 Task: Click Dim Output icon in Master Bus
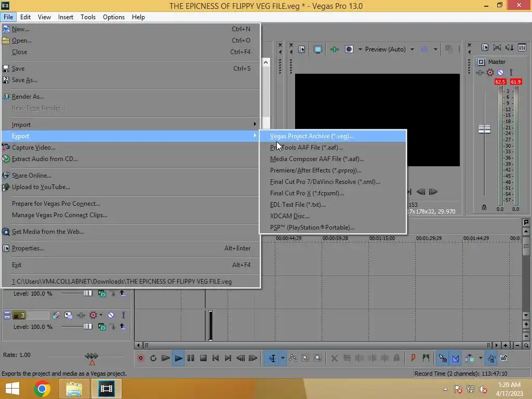click(x=509, y=47)
